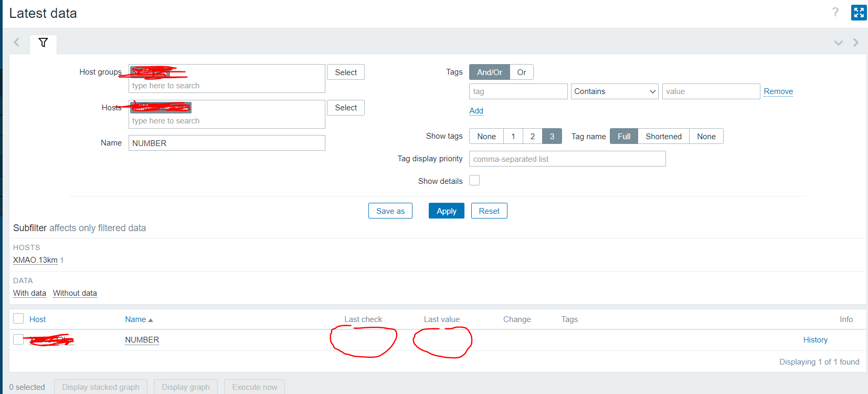Go to next filter tab arrow
The width and height of the screenshot is (868, 394).
coord(855,43)
